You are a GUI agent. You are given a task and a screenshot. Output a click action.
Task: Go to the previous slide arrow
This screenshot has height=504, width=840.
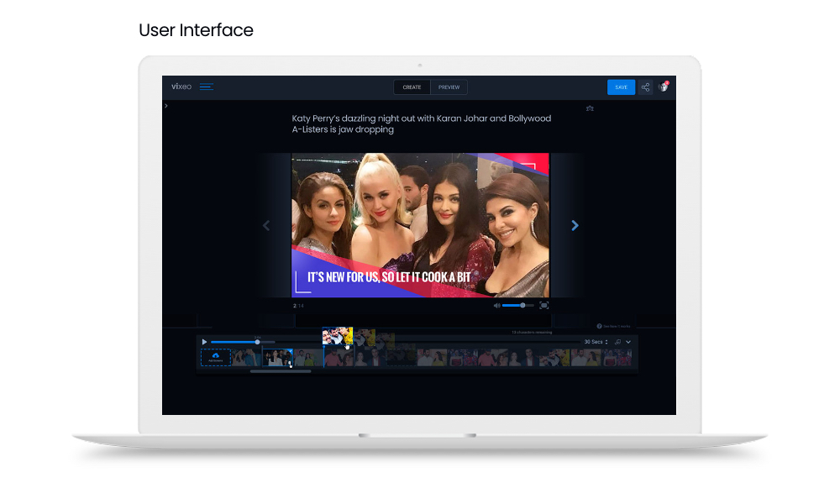(x=266, y=225)
